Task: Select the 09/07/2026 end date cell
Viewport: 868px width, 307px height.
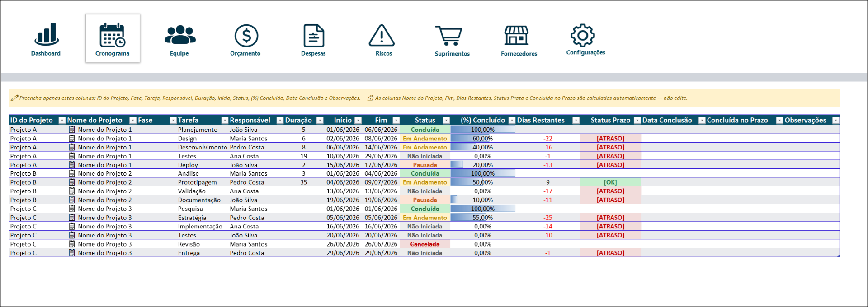Action: pyautogui.click(x=381, y=182)
